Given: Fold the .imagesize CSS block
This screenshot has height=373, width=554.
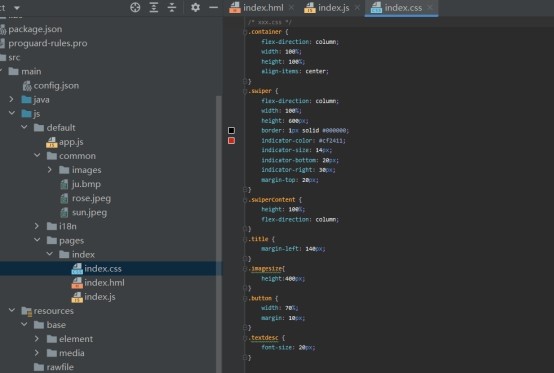Looking at the screenshot, I should (x=245, y=269).
